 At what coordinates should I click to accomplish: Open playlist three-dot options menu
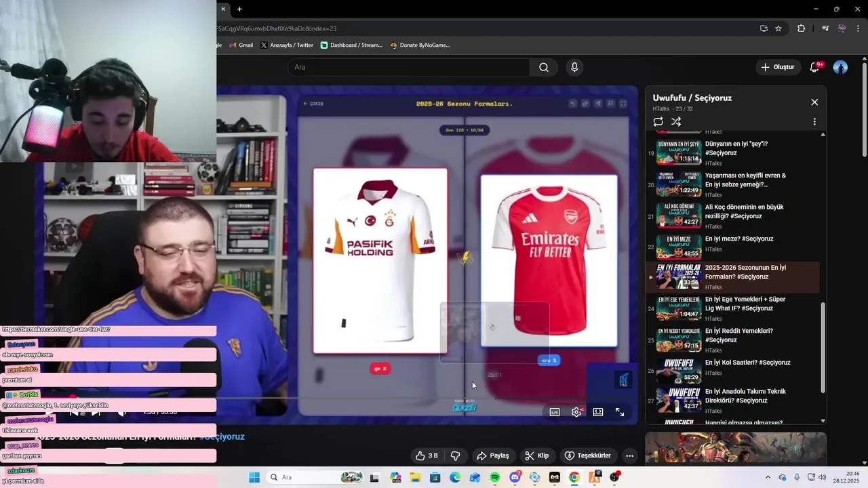pos(814,122)
